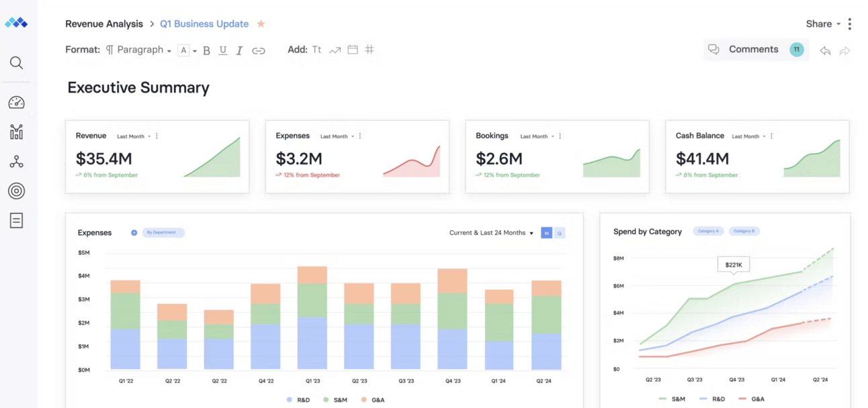Click the target goals icon in sidebar
This screenshot has width=868, height=408.
click(x=16, y=191)
